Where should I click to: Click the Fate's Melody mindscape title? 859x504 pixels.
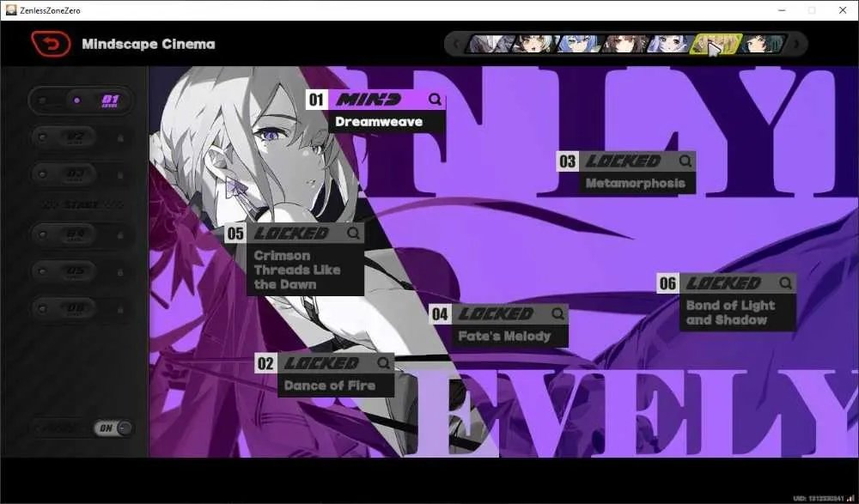pos(504,336)
